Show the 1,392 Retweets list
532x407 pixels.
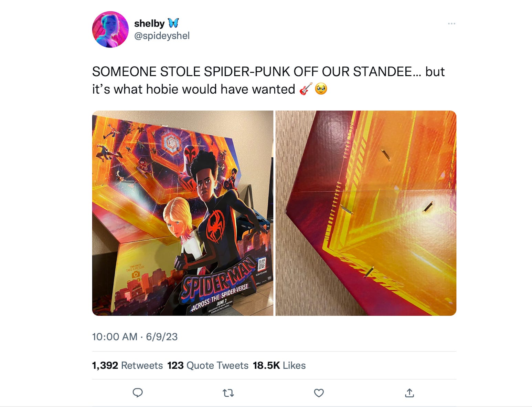pos(127,365)
